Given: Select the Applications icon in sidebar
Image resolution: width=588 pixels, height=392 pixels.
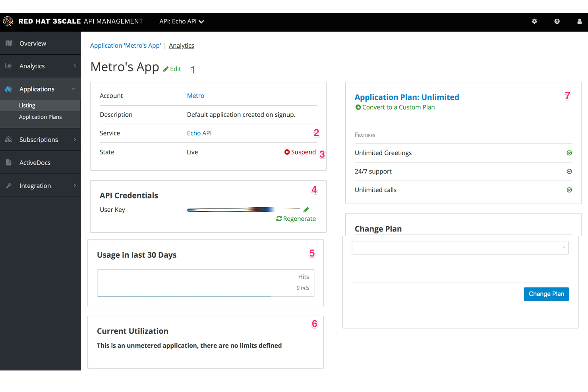Looking at the screenshot, I should (8, 89).
